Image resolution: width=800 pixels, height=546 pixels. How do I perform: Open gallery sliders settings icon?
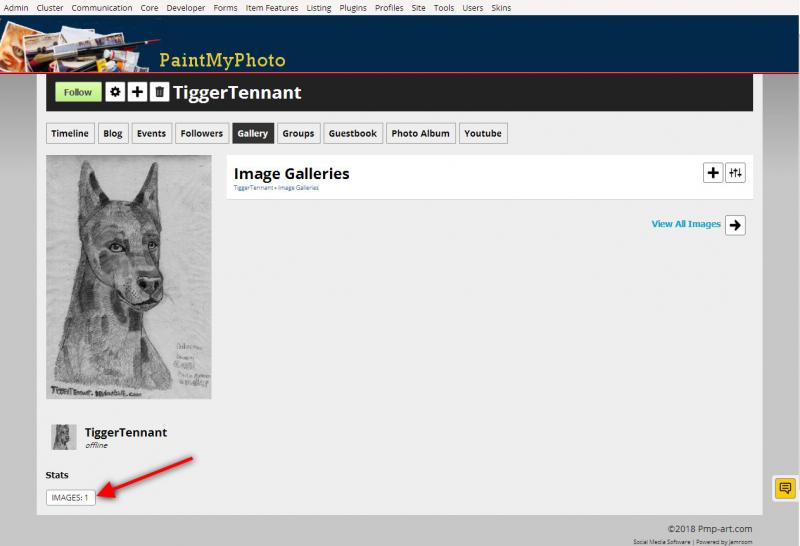click(735, 173)
